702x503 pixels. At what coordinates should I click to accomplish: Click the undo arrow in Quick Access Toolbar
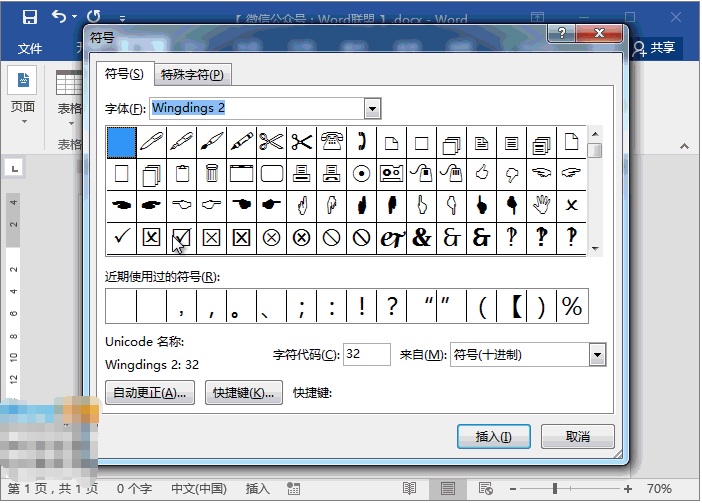point(58,17)
